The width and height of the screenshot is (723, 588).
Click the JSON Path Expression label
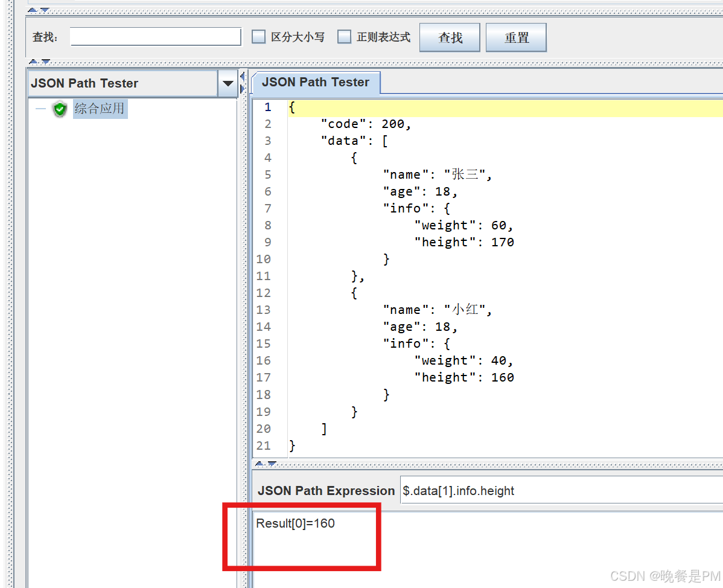click(x=326, y=491)
